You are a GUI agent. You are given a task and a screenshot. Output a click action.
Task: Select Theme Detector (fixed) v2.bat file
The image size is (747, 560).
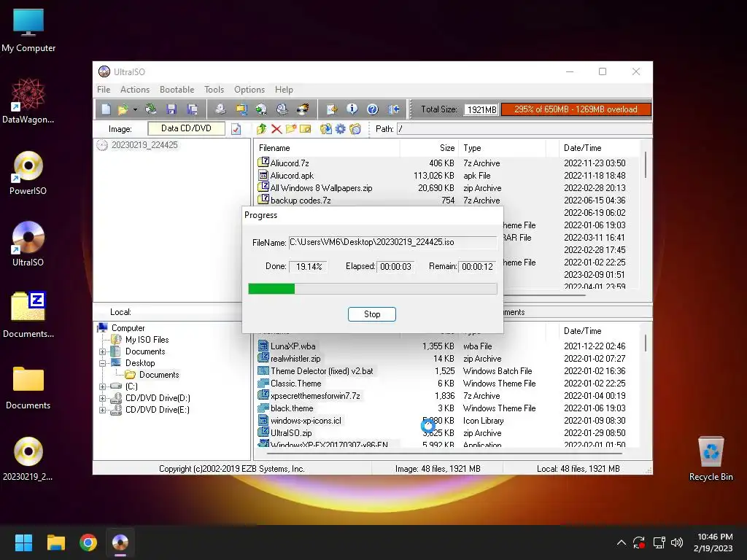pos(322,371)
